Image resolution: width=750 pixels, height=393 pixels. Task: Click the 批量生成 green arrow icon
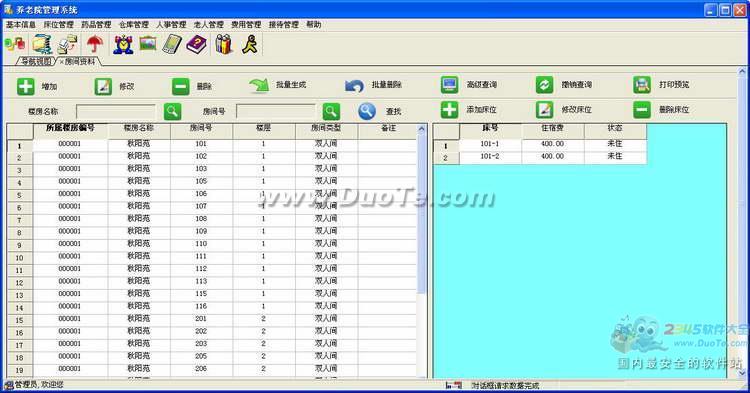pos(259,85)
